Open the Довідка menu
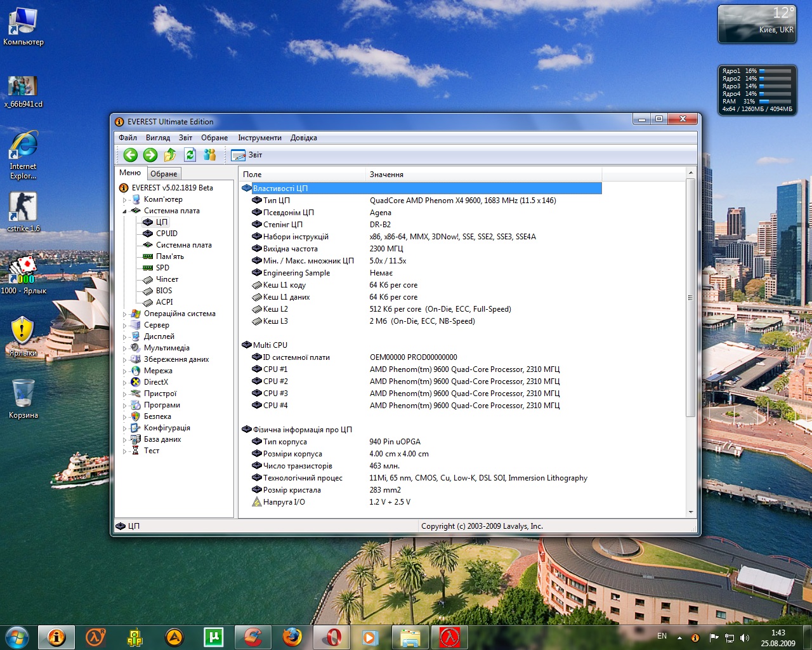The height and width of the screenshot is (650, 812). [304, 138]
